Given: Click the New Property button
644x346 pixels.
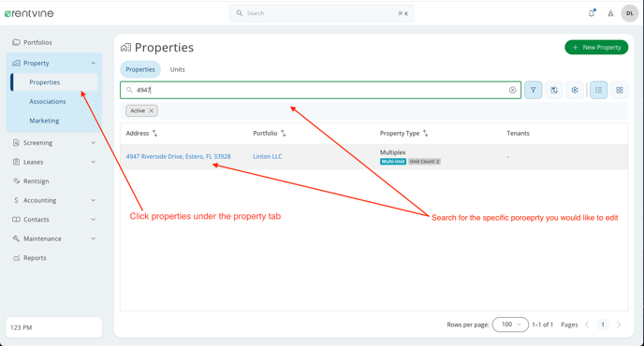Looking at the screenshot, I should point(596,47).
